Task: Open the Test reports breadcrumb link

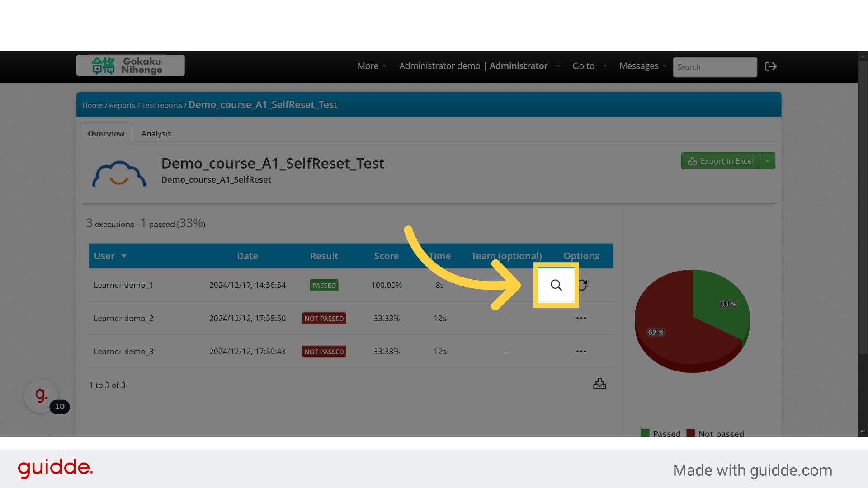Action: click(161, 105)
